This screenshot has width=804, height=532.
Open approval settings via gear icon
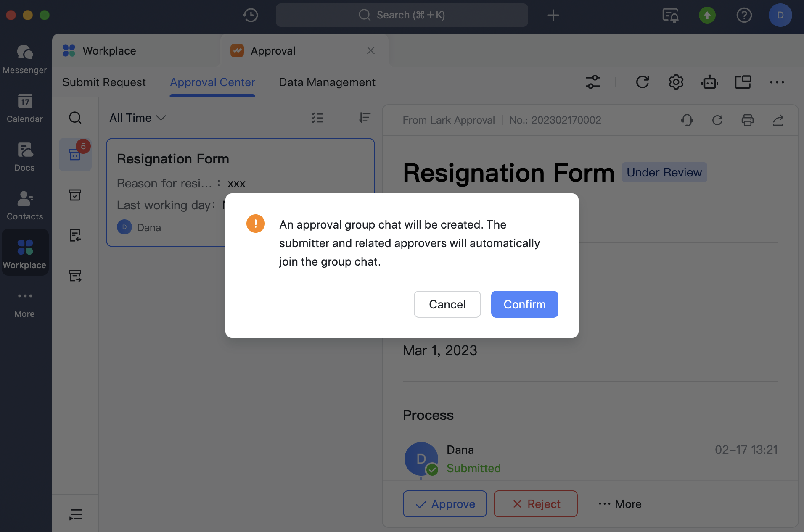click(x=675, y=82)
